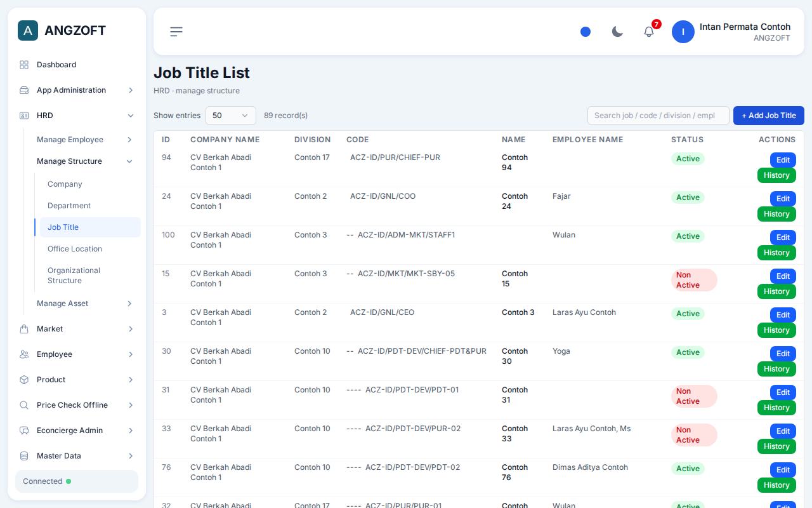This screenshot has width=812, height=508.
Task: Click the Market bag icon
Action: [x=24, y=329]
